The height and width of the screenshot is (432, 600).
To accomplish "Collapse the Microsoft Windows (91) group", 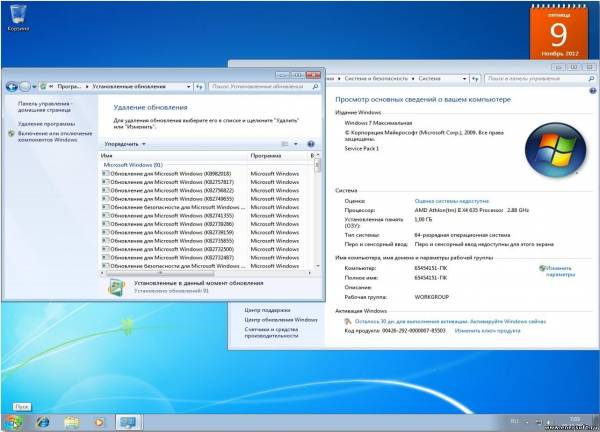I will 133,165.
